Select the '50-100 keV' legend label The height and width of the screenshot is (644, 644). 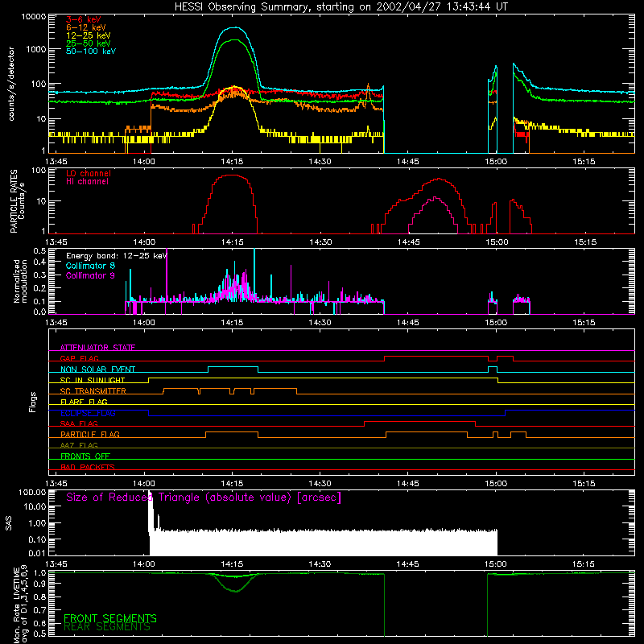click(91, 52)
